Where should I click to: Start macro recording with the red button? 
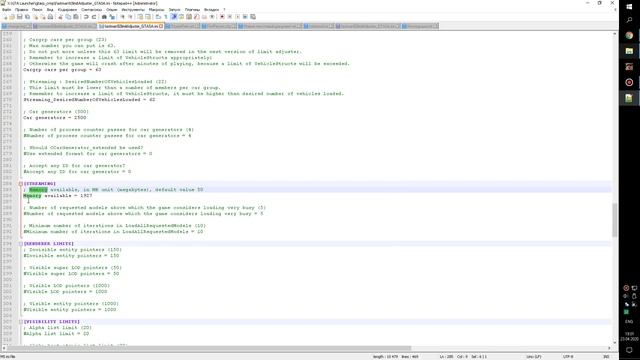point(222,17)
